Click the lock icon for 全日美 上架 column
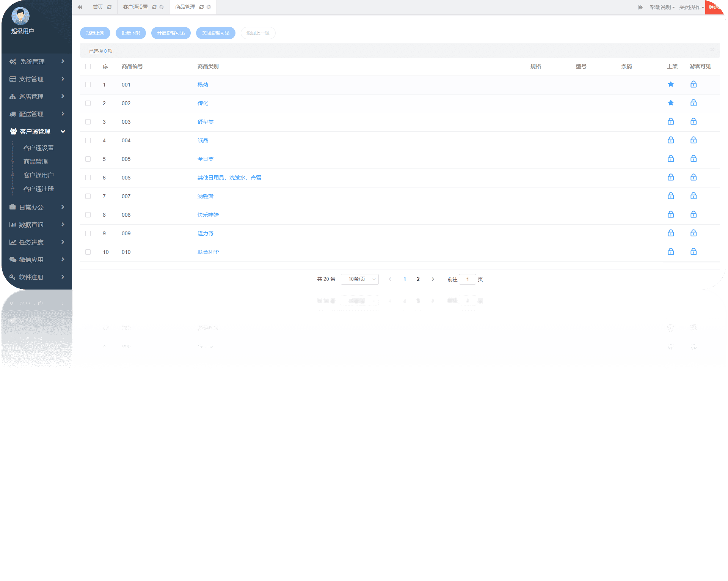Image resolution: width=728 pixels, height=581 pixels. click(x=670, y=158)
